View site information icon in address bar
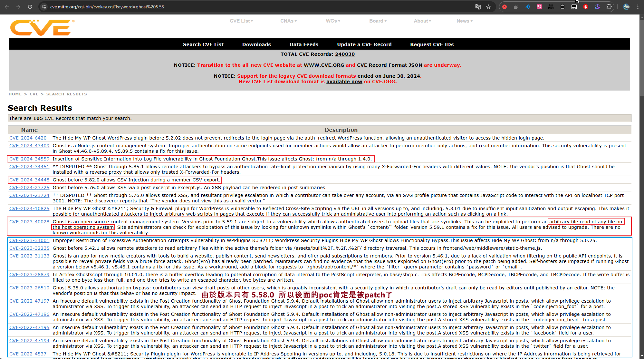 (44, 7)
